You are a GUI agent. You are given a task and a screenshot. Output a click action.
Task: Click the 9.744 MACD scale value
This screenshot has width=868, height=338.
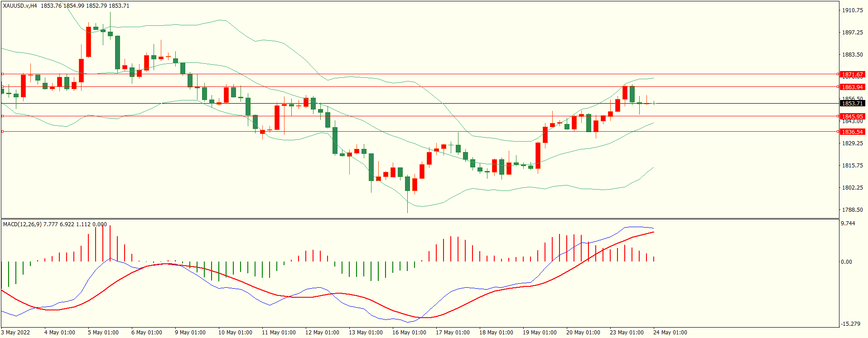848,224
